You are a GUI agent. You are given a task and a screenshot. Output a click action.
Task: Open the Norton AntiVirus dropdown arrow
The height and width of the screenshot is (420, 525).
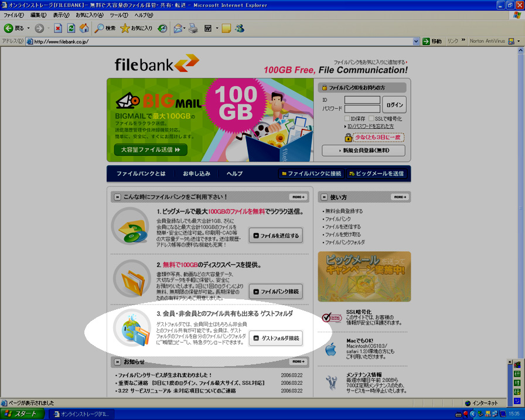click(x=519, y=41)
